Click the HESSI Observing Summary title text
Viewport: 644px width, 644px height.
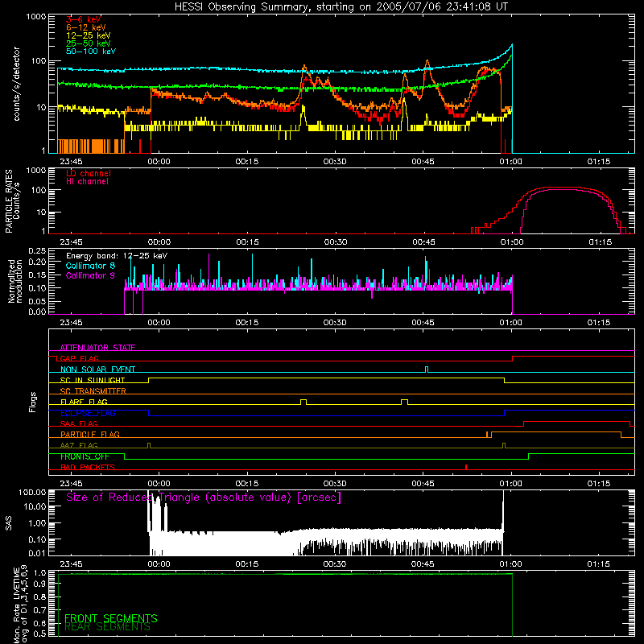341,7
